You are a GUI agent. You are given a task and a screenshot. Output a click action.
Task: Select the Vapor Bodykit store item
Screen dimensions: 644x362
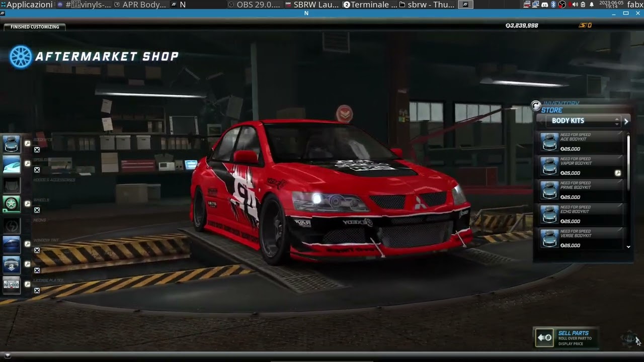pyautogui.click(x=581, y=166)
